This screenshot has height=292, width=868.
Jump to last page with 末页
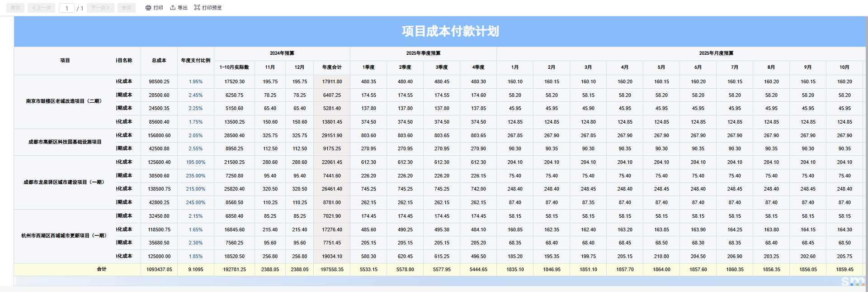126,8
